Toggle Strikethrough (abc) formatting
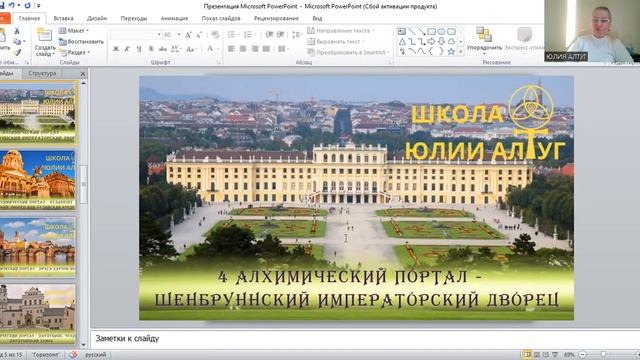The height and width of the screenshot is (360, 640). (x=163, y=49)
